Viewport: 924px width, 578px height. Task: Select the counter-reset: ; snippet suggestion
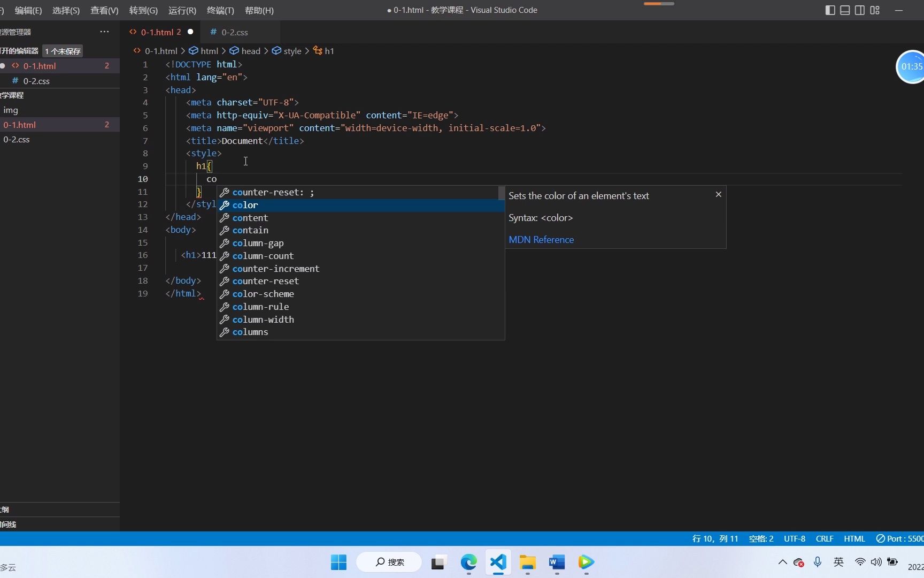tap(357, 192)
